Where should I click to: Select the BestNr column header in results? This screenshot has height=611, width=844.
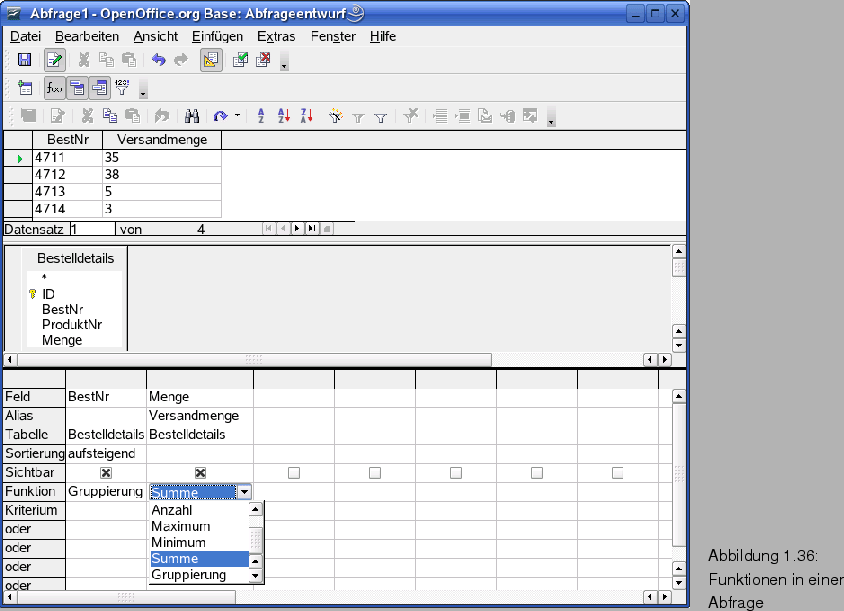67,140
